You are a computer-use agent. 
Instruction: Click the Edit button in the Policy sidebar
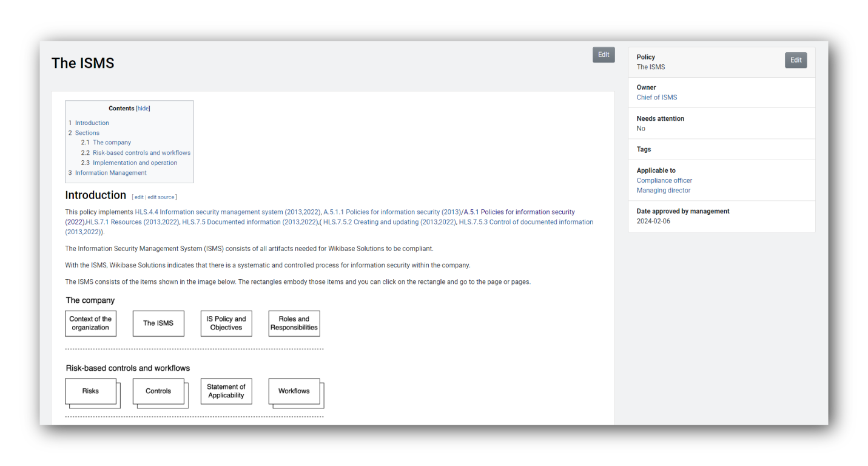796,60
